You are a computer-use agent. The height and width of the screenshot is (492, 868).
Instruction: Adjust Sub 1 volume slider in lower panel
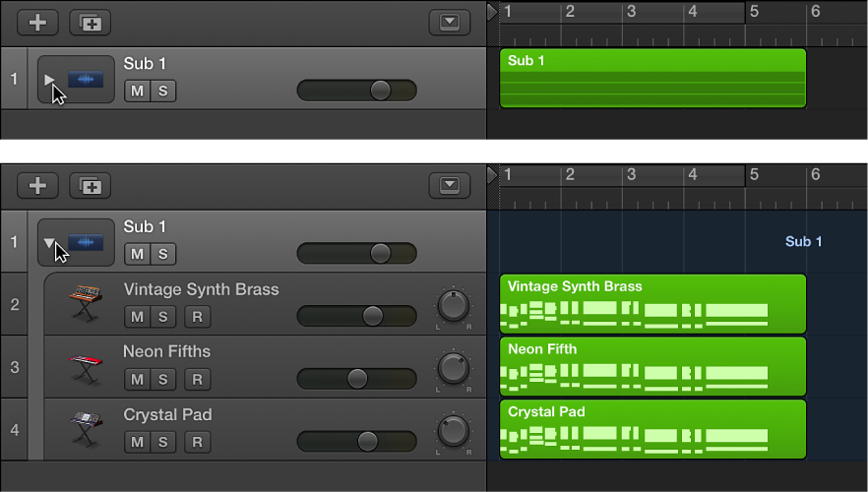(x=356, y=254)
